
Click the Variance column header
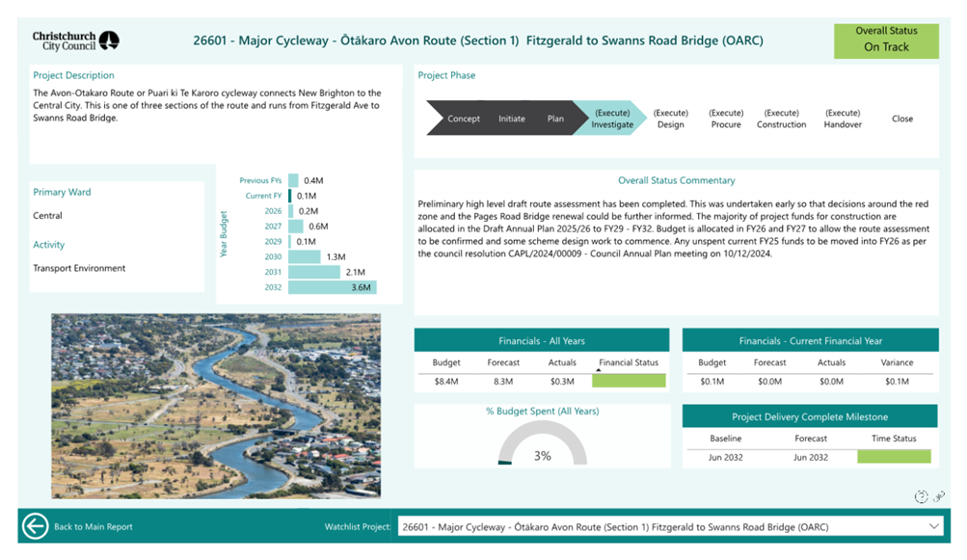(897, 362)
